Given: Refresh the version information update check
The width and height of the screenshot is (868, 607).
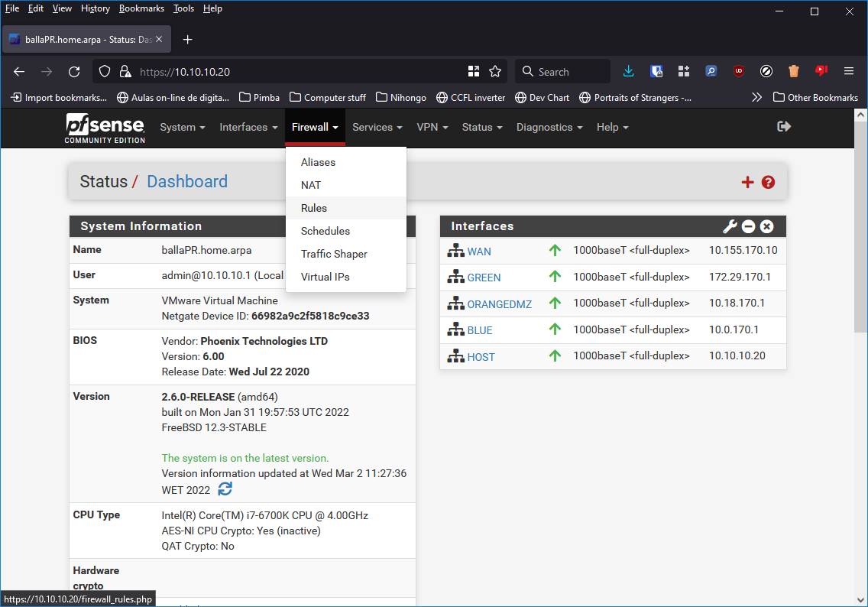Looking at the screenshot, I should tap(225, 489).
